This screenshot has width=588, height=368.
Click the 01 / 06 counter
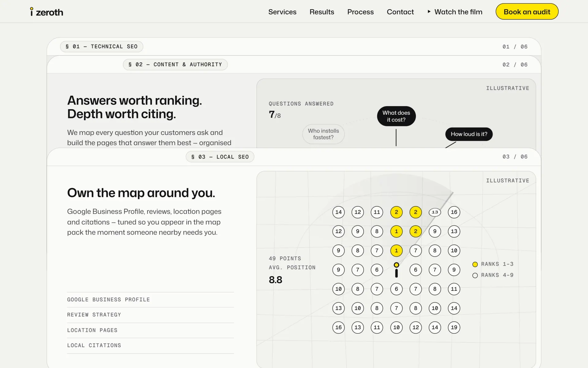click(x=515, y=47)
